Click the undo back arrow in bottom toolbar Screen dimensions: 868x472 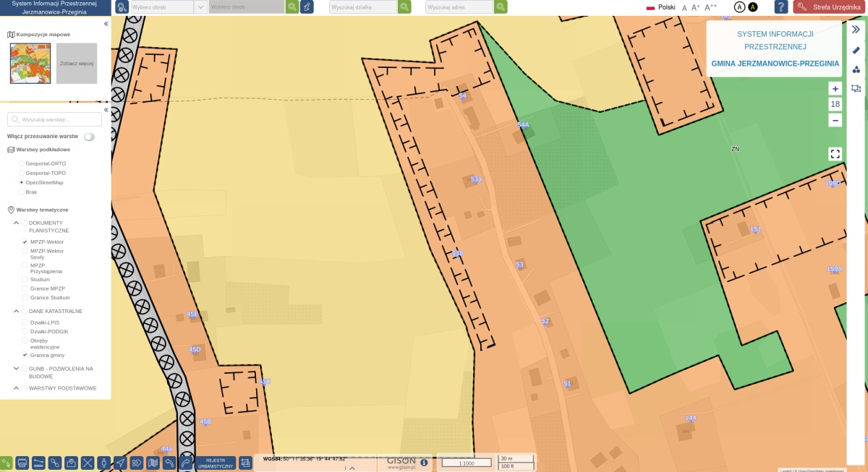coord(169,463)
